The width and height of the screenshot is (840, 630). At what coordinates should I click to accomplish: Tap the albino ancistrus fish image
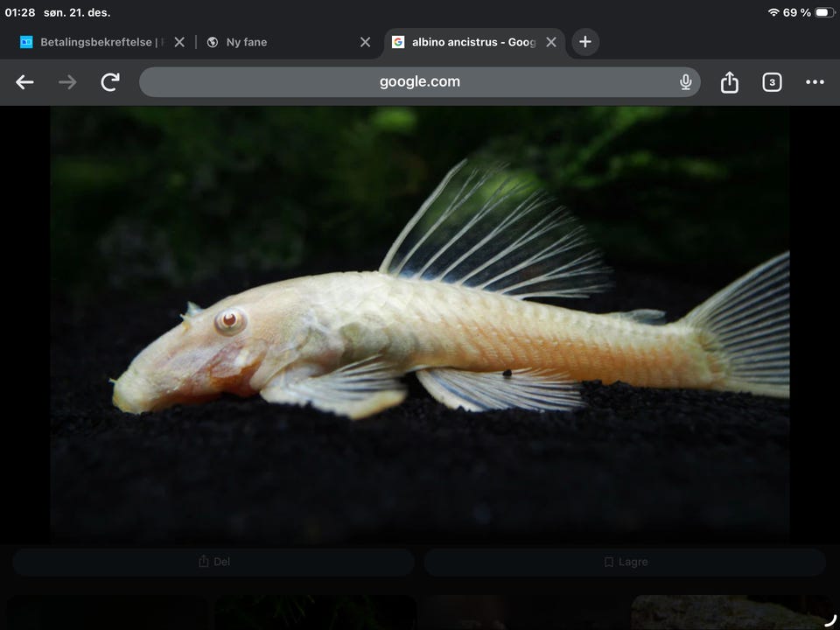click(419, 324)
